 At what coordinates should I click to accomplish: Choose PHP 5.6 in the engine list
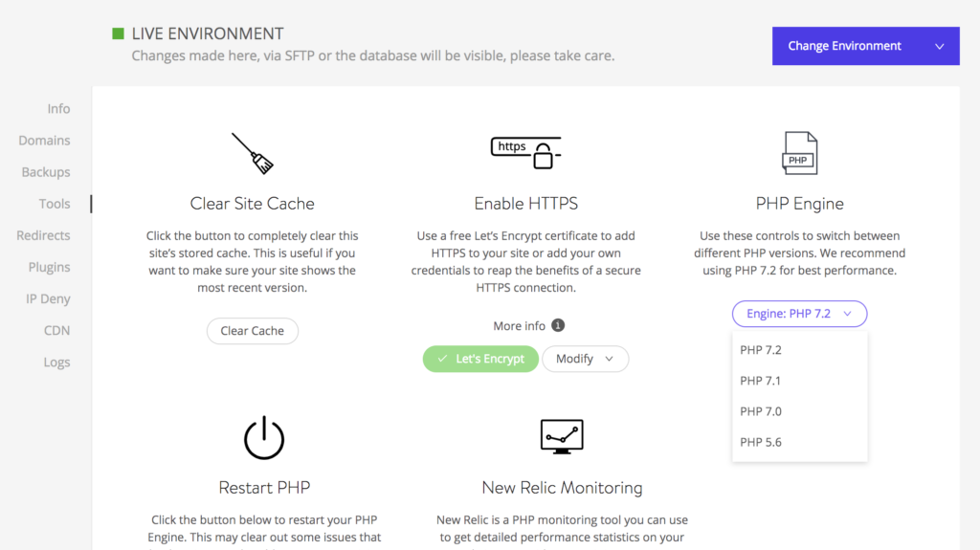click(761, 442)
